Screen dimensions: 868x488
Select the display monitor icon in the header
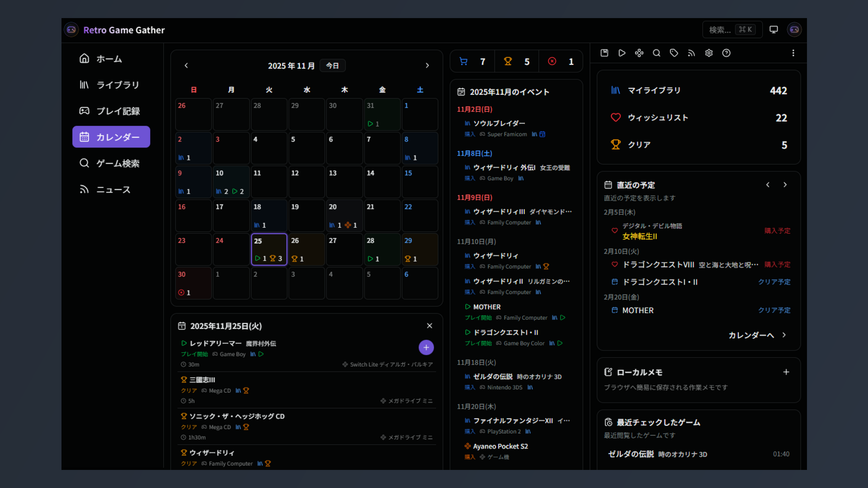(774, 29)
